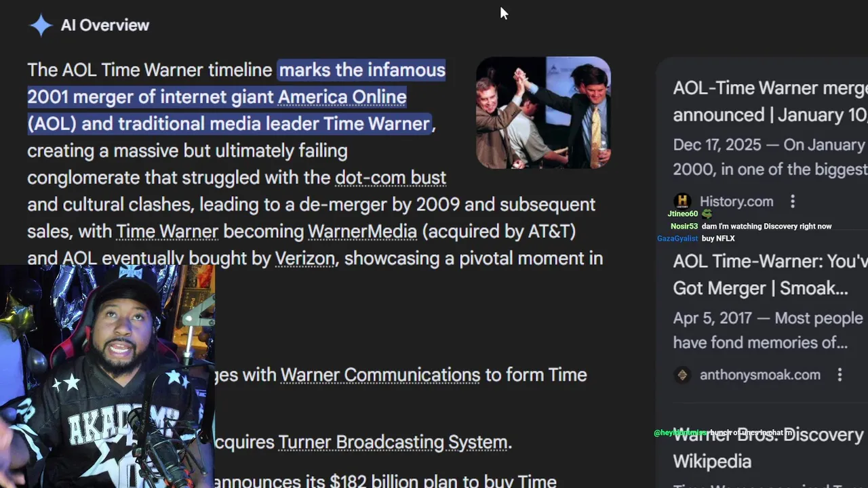The height and width of the screenshot is (488, 868).
Task: Click the WarnerMedia link
Action: point(362,231)
